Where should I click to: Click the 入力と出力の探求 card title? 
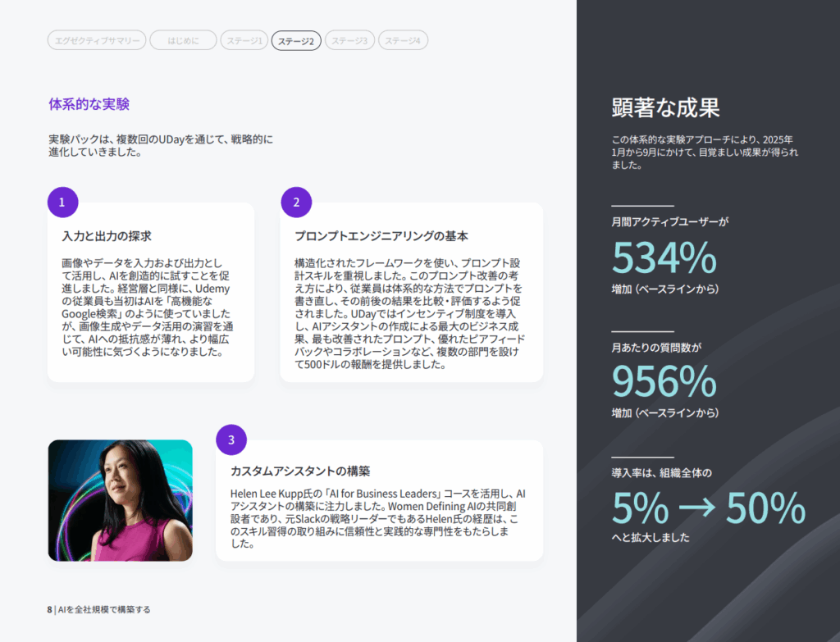click(107, 236)
